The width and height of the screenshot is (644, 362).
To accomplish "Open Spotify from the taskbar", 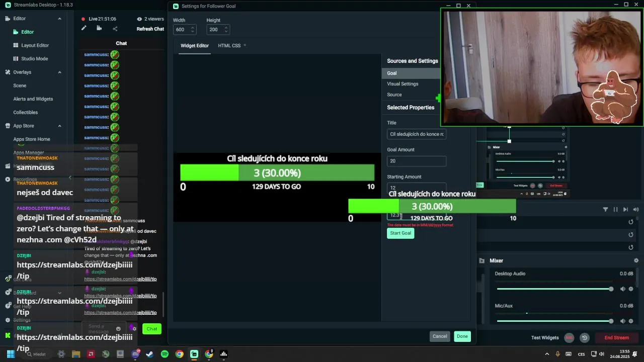I will (x=165, y=354).
